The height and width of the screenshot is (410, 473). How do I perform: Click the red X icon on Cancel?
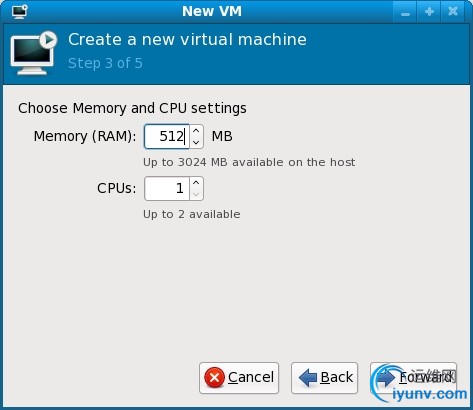215,378
